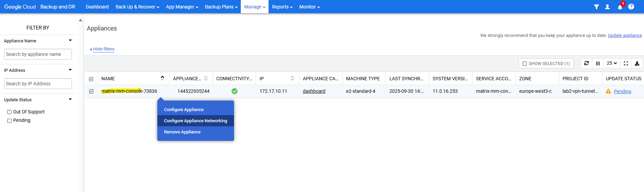
Task: Refresh the appliances table
Action: [x=586, y=63]
